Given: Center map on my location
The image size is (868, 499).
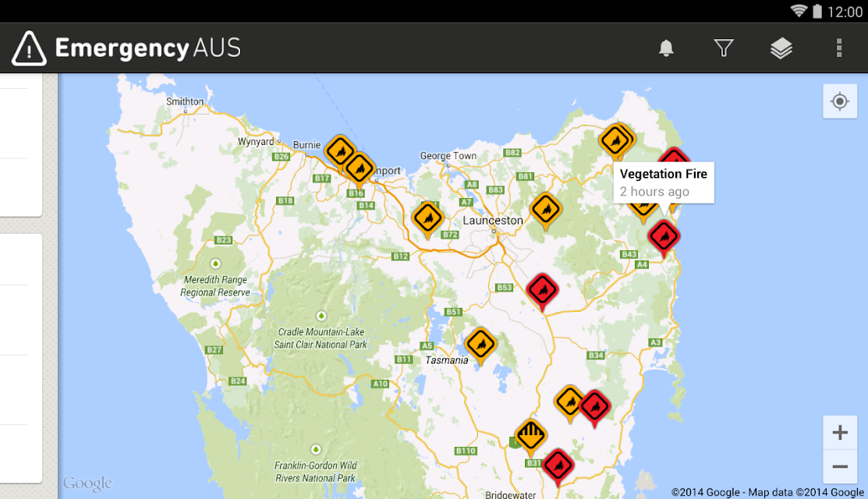Looking at the screenshot, I should tap(840, 101).
